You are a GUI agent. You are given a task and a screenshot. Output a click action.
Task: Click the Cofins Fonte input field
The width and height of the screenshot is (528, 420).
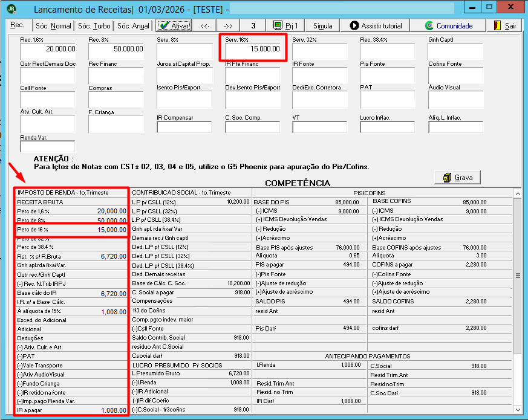tap(455, 76)
